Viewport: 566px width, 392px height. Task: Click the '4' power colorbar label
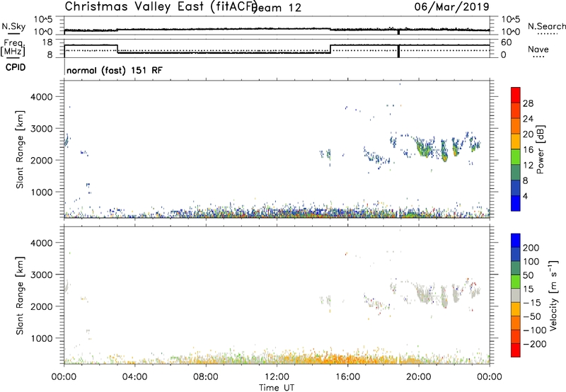[525, 196]
